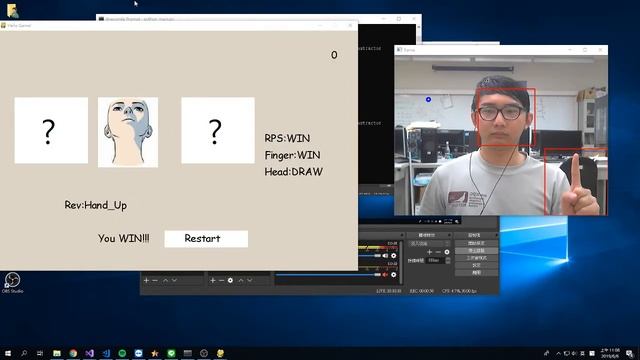Click the webcam frame window video

[501, 135]
